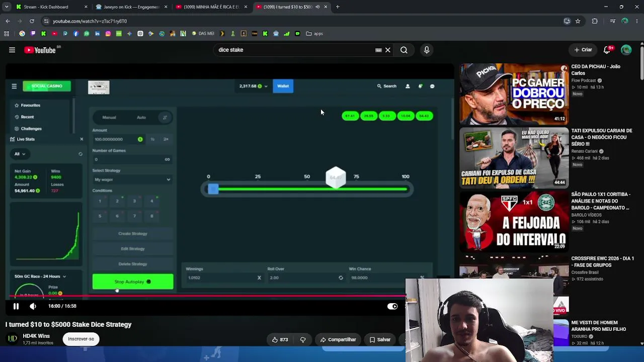Viewport: 644px width, 362px height.
Task: Mute the video player volume
Action: [33, 306]
